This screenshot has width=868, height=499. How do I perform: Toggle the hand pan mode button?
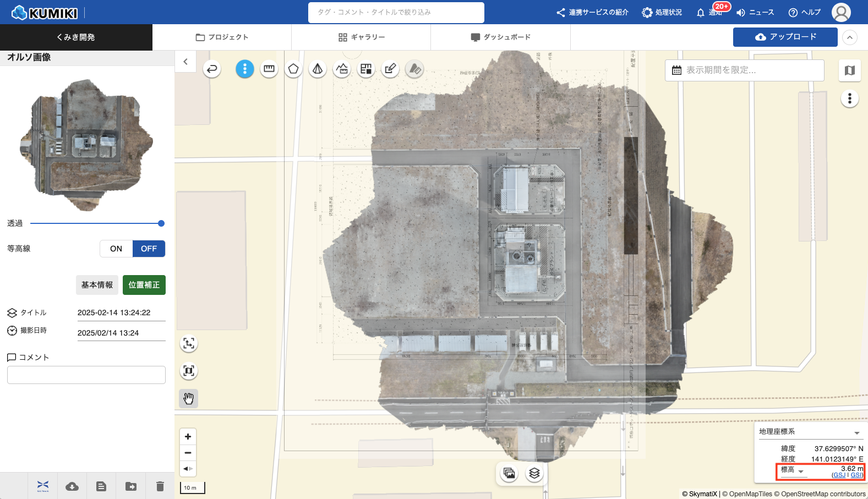(x=188, y=398)
